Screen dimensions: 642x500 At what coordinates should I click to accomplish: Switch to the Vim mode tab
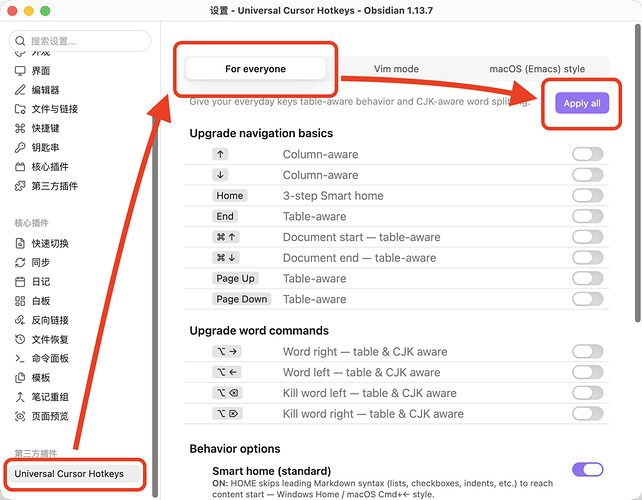click(396, 69)
